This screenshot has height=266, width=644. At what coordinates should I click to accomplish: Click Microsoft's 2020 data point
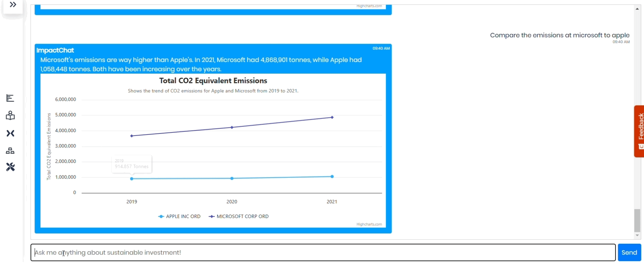coord(232,127)
